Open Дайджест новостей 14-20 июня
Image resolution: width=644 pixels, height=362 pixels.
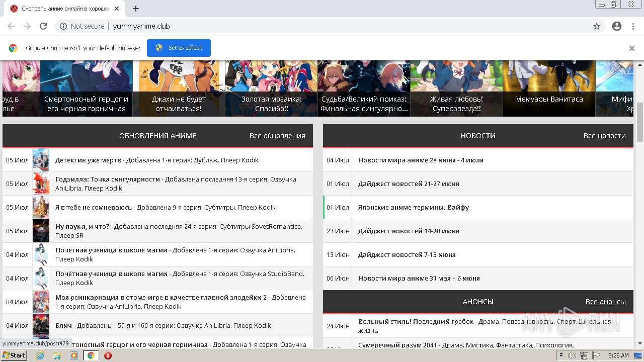pyautogui.click(x=409, y=231)
